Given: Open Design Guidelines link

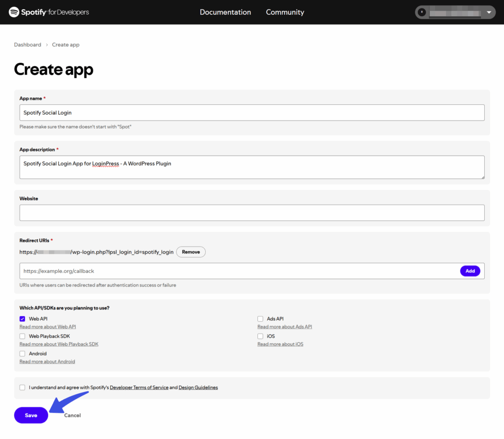Looking at the screenshot, I should point(198,388).
